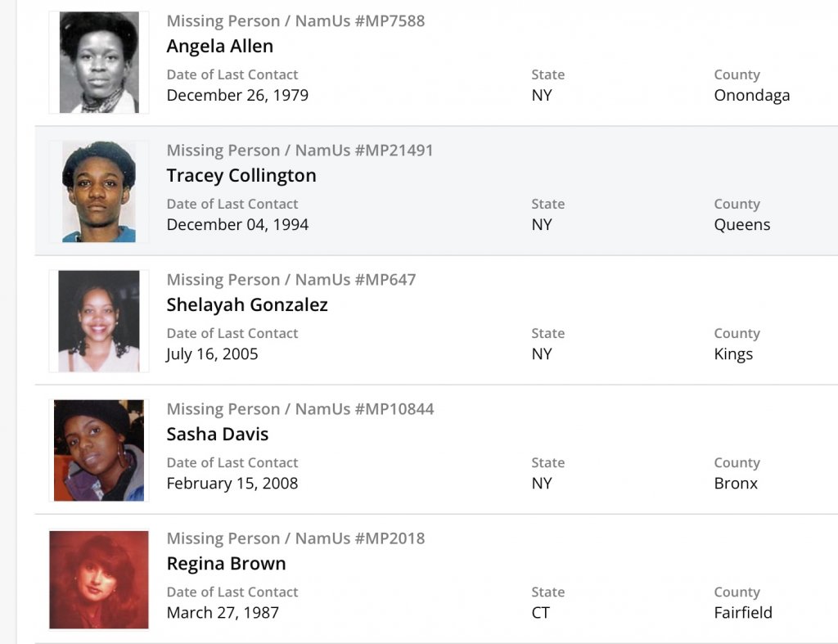Select the Fairfield county value
This screenshot has height=644, width=838.
742,612
